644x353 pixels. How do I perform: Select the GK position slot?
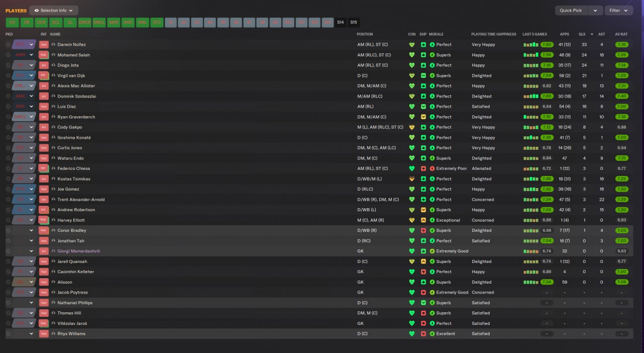tap(13, 23)
